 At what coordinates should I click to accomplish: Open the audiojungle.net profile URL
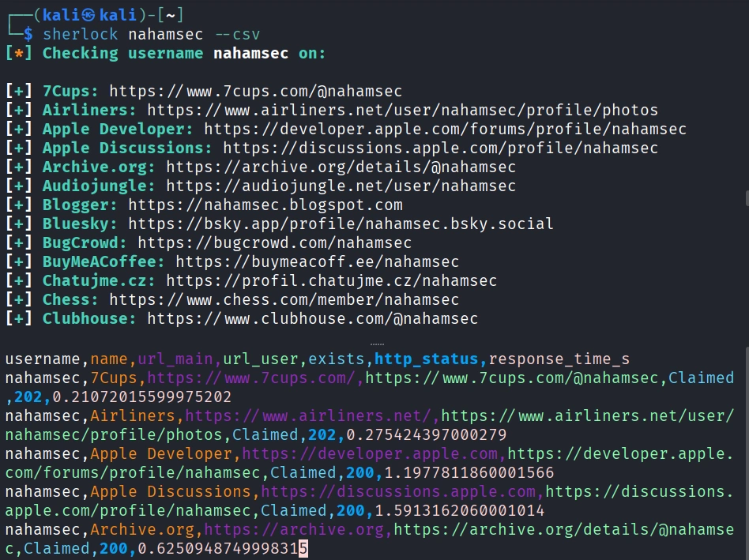pyautogui.click(x=341, y=186)
